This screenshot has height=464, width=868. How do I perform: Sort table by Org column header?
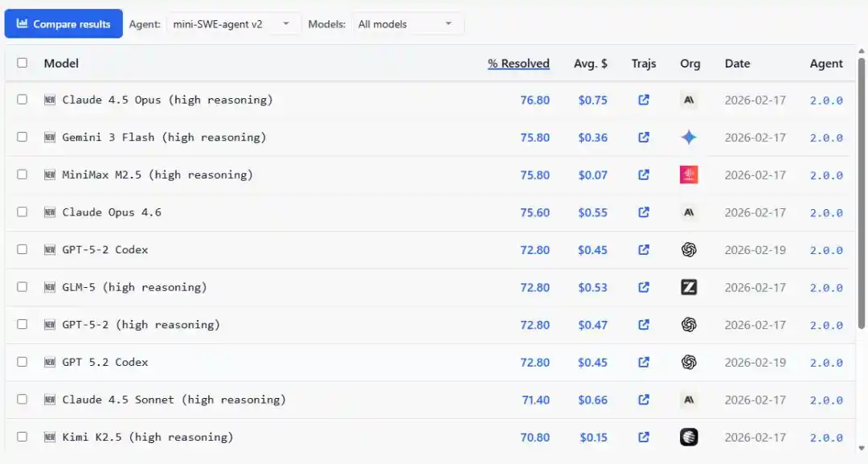pyautogui.click(x=690, y=64)
